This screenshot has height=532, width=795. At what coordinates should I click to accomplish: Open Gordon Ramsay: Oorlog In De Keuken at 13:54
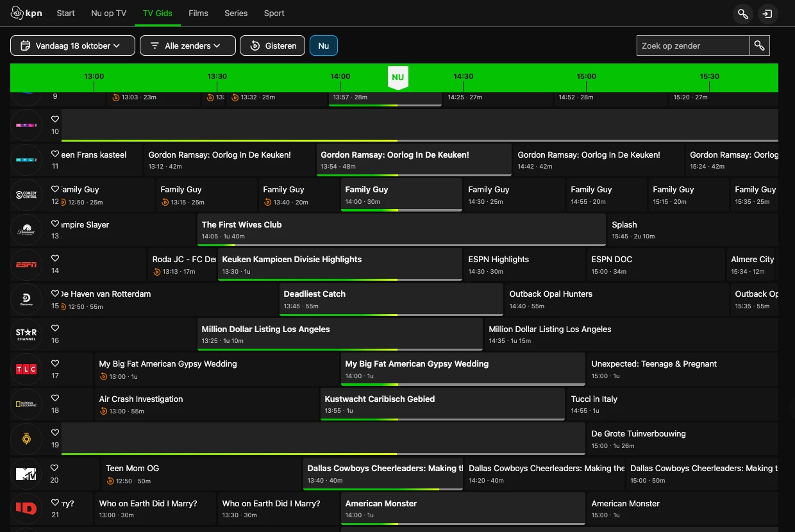click(x=414, y=160)
